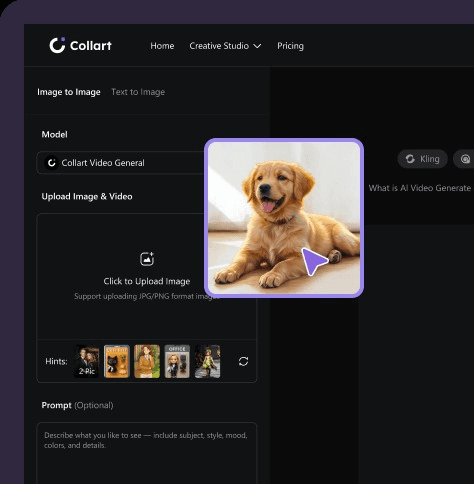Switch to the Image to Image tab

point(69,92)
